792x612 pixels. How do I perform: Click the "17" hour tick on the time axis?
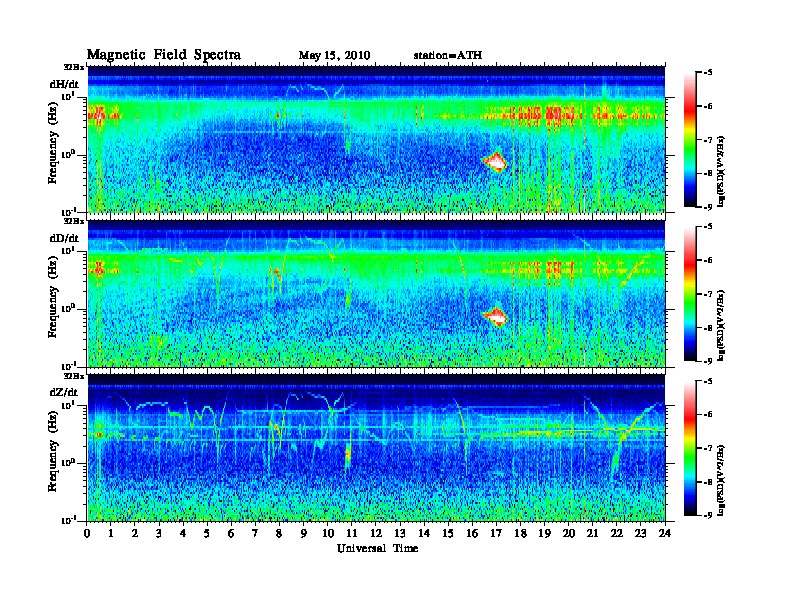click(x=496, y=533)
